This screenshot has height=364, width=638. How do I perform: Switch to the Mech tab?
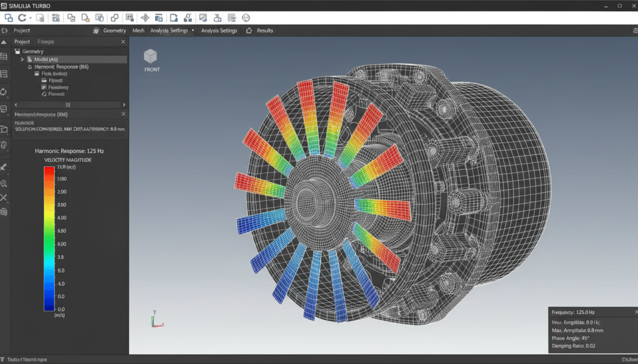138,30
